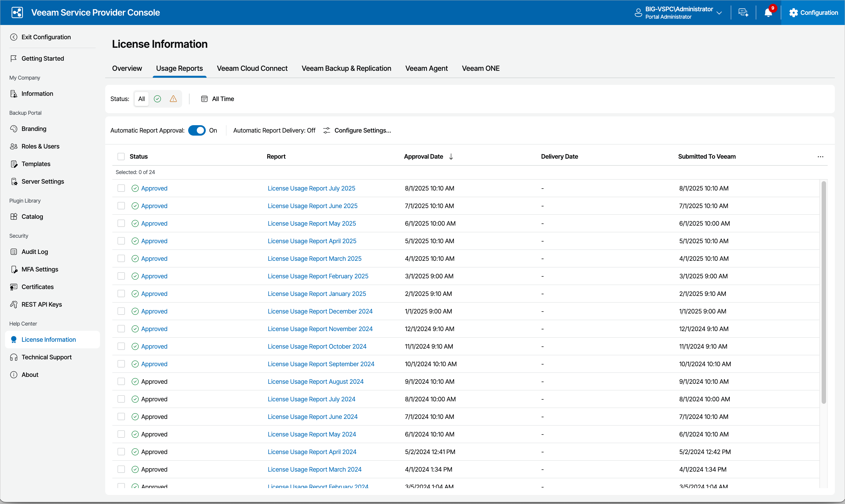This screenshot has width=845, height=504.
Task: Click the reports table vertical scrollbar
Action: pos(823,292)
